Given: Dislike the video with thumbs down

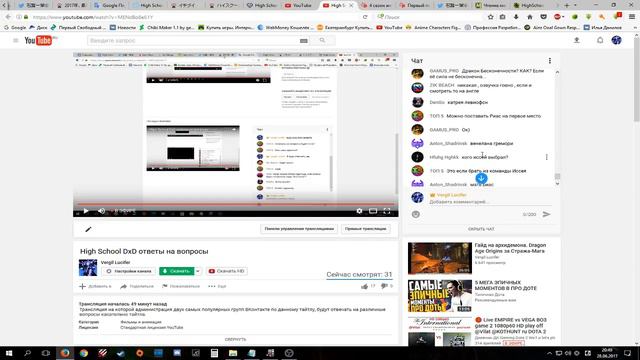Looking at the screenshot, I should [x=384, y=287].
